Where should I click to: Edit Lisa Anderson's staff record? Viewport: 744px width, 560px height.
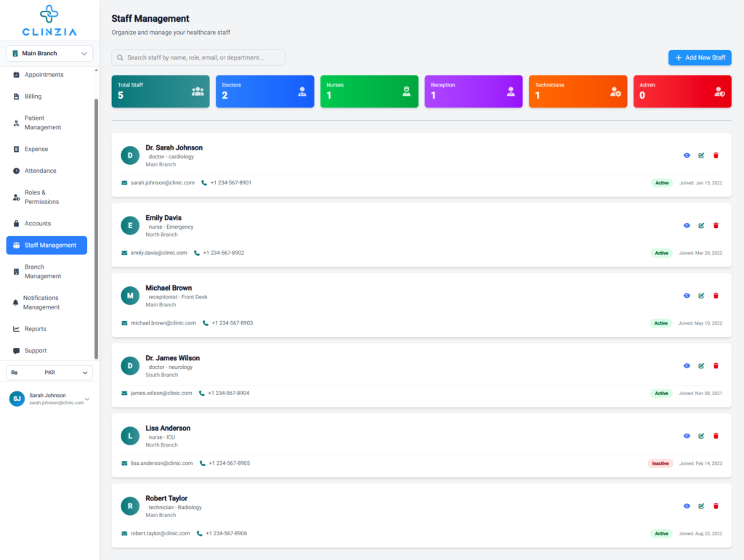click(701, 436)
